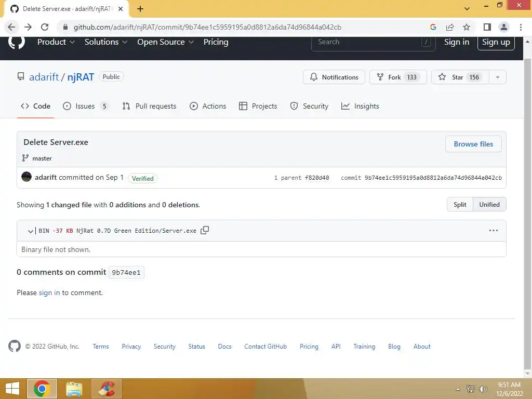
Task: Open CCleaner from the taskbar
Action: [107, 389]
